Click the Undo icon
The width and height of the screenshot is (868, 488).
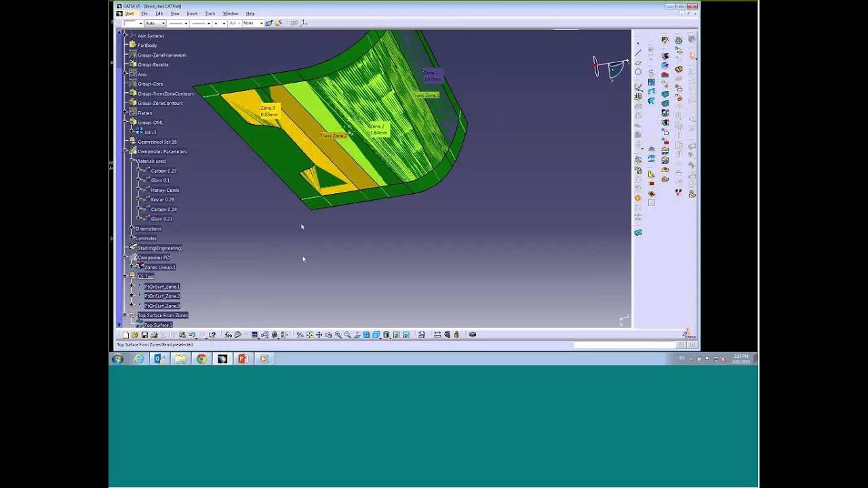[192, 335]
